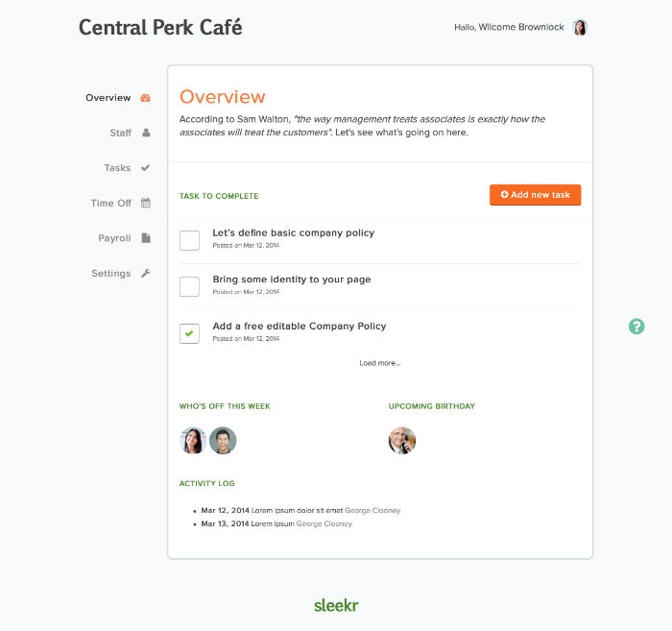
Task: Check the "Let's define basic company policy" task
Action: click(190, 240)
